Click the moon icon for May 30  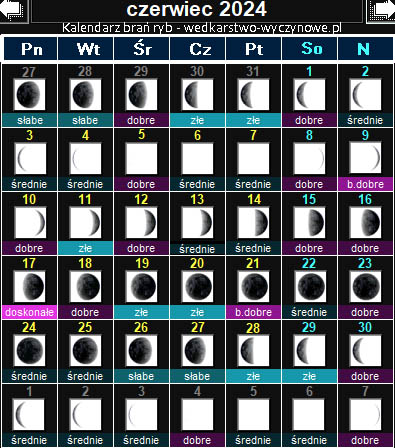[x=197, y=95]
